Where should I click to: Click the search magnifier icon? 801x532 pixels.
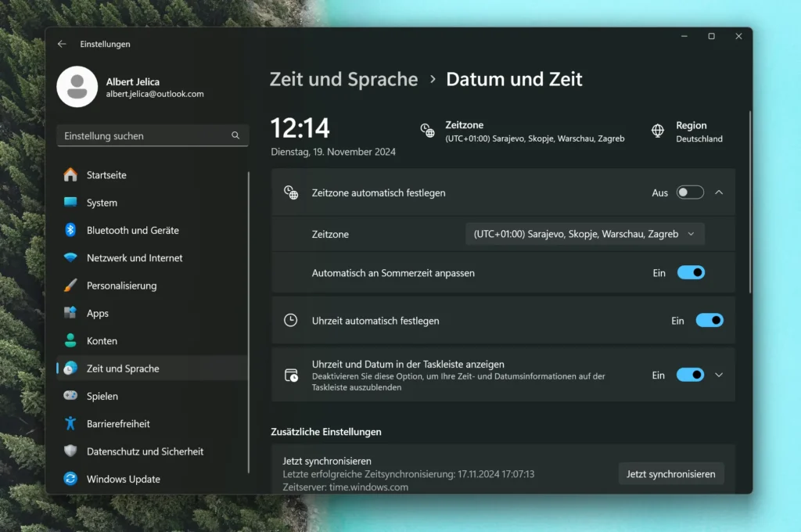coord(235,135)
